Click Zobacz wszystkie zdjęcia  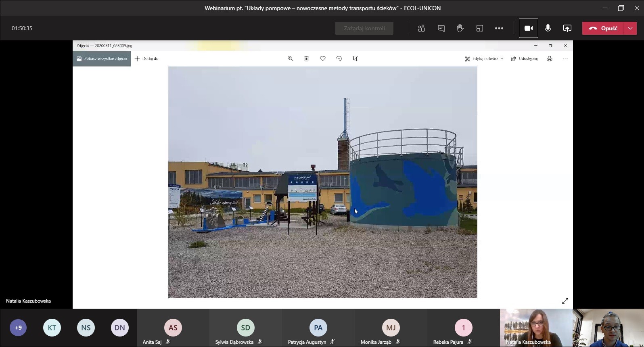[x=102, y=59]
